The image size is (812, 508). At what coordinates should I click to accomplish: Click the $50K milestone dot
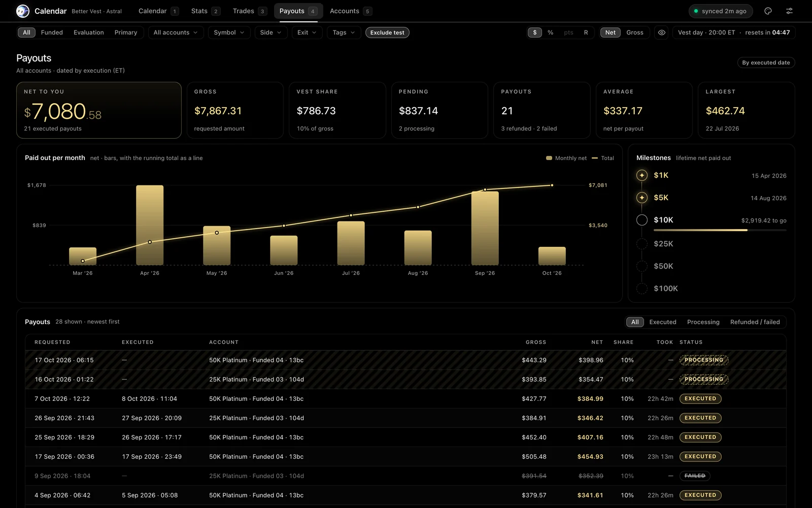642,266
